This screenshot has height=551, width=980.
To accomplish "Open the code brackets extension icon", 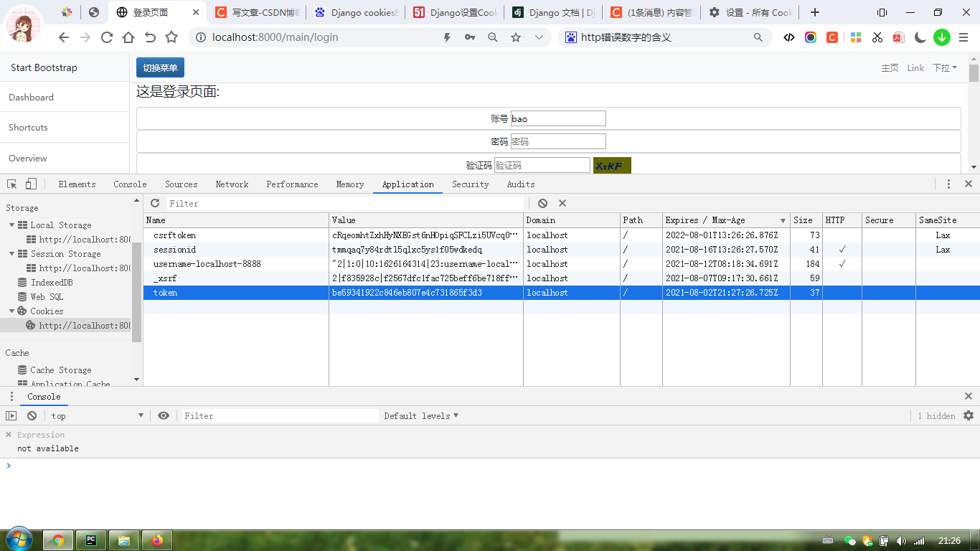I will 789,37.
